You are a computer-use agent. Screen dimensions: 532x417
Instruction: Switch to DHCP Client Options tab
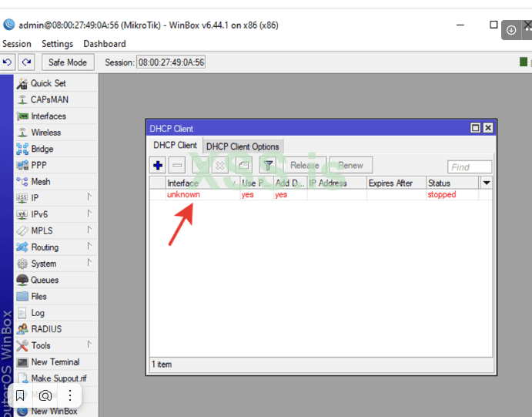pyautogui.click(x=243, y=146)
